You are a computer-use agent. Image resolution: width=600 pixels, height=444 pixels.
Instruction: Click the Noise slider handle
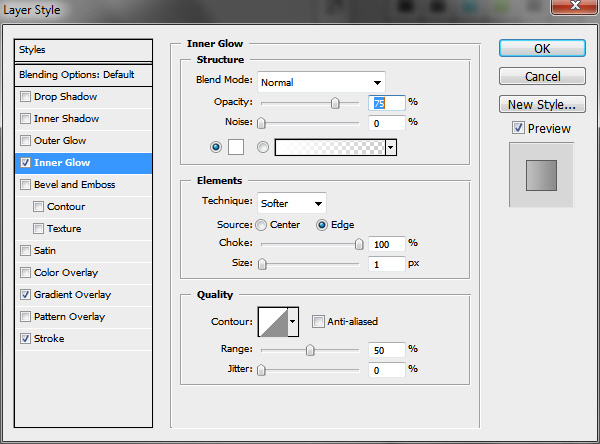[261, 123]
